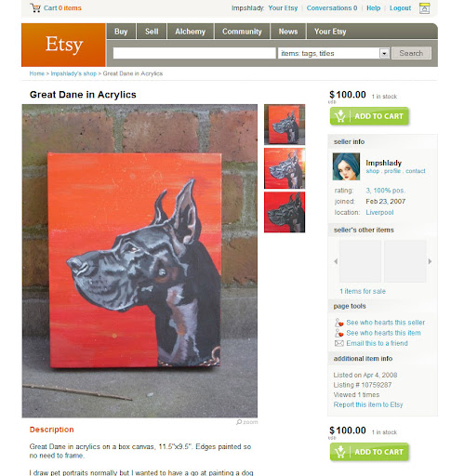Click the top ADD TO CART button

[x=369, y=116]
